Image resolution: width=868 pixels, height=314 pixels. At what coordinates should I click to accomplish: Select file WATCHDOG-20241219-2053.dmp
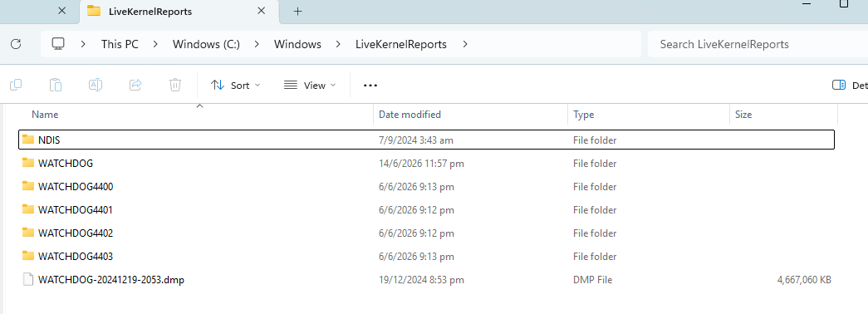(111, 280)
